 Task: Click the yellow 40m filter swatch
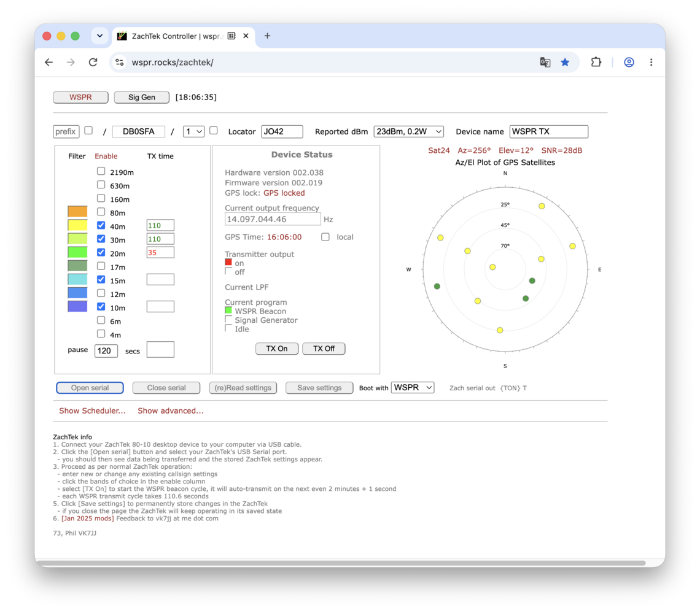click(77, 225)
